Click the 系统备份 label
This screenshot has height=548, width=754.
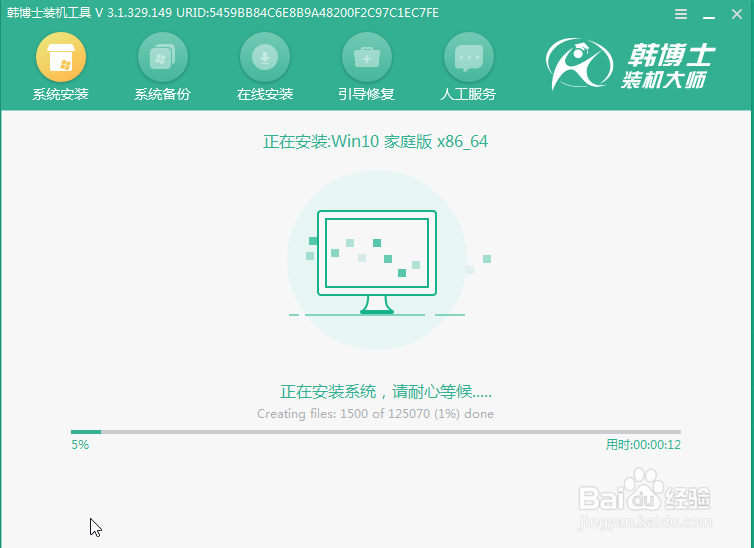pyautogui.click(x=163, y=94)
